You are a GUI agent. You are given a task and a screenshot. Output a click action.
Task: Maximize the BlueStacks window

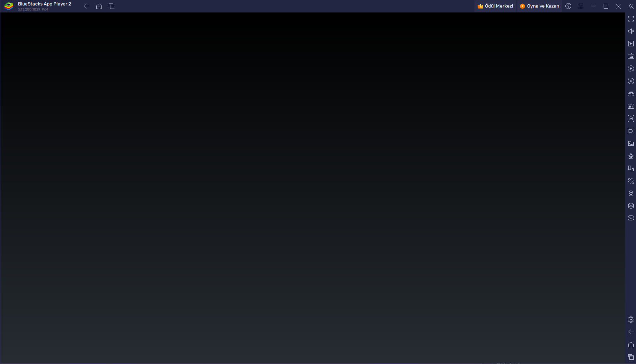coord(606,6)
